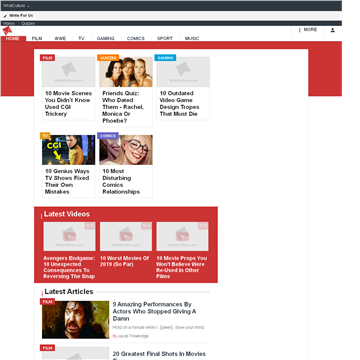Click the GAMING category tag
Image resolution: width=360 pixels, height=360 pixels.
[x=165, y=58]
